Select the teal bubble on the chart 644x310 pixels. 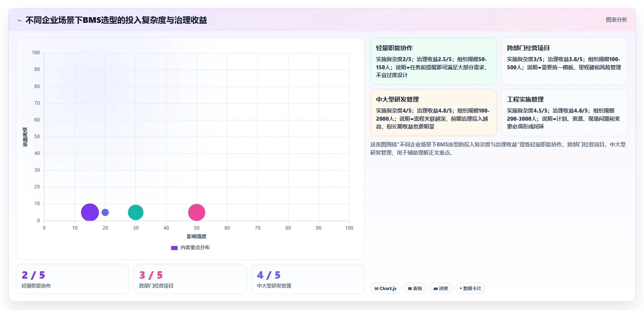pos(135,212)
